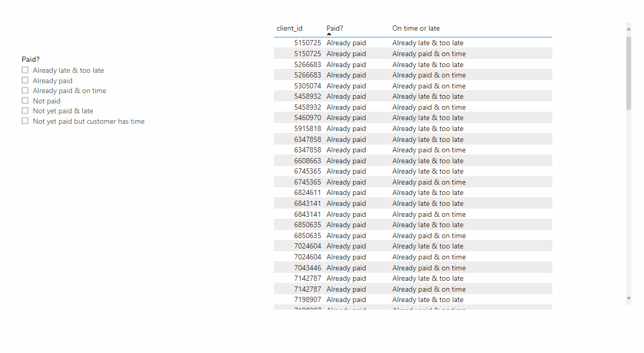Click the 'Paid?' column header in table
This screenshot has height=353, width=644.
point(335,28)
